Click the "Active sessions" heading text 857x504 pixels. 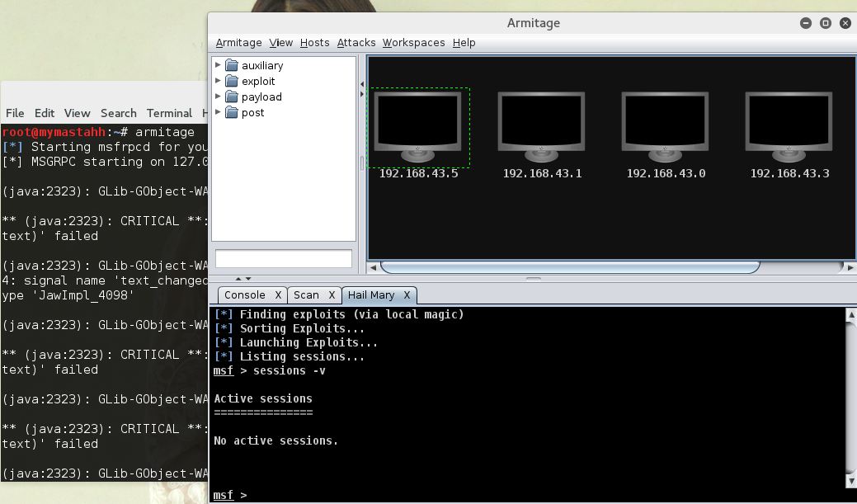click(263, 398)
